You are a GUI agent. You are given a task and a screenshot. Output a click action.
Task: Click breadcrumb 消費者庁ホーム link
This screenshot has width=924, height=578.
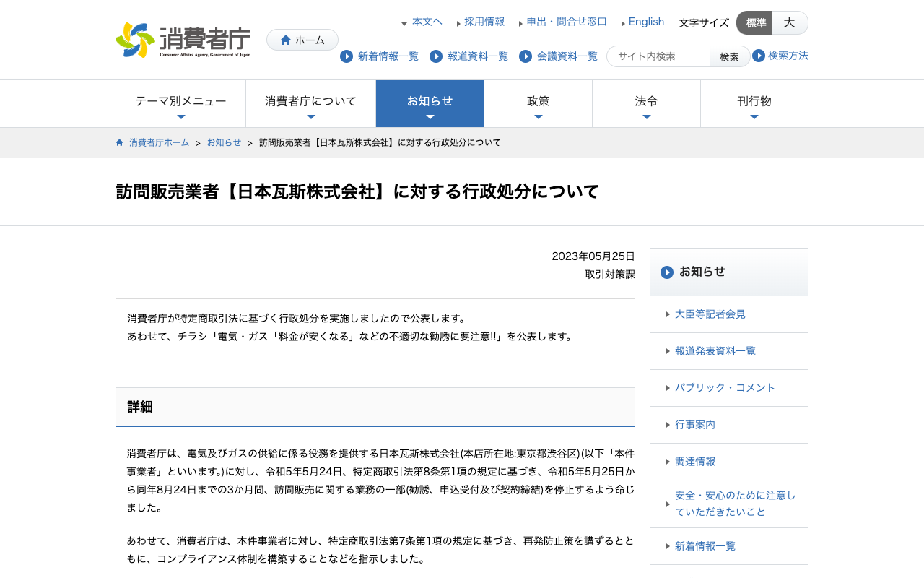click(x=160, y=142)
